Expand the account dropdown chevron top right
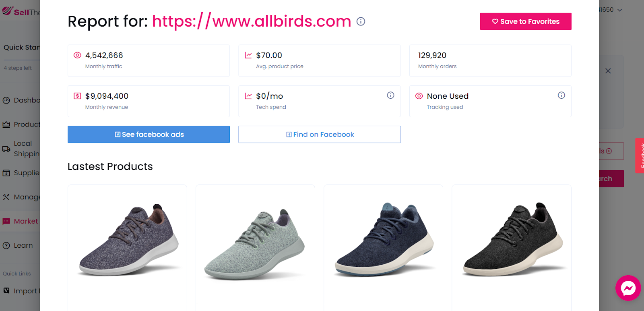Screen dimensions: 644x311 tap(619, 10)
